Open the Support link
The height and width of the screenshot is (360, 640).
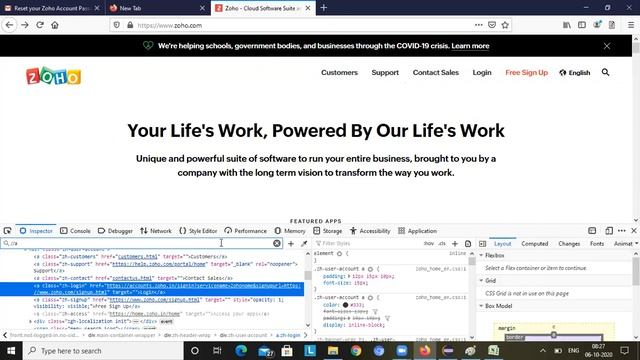[x=385, y=73]
